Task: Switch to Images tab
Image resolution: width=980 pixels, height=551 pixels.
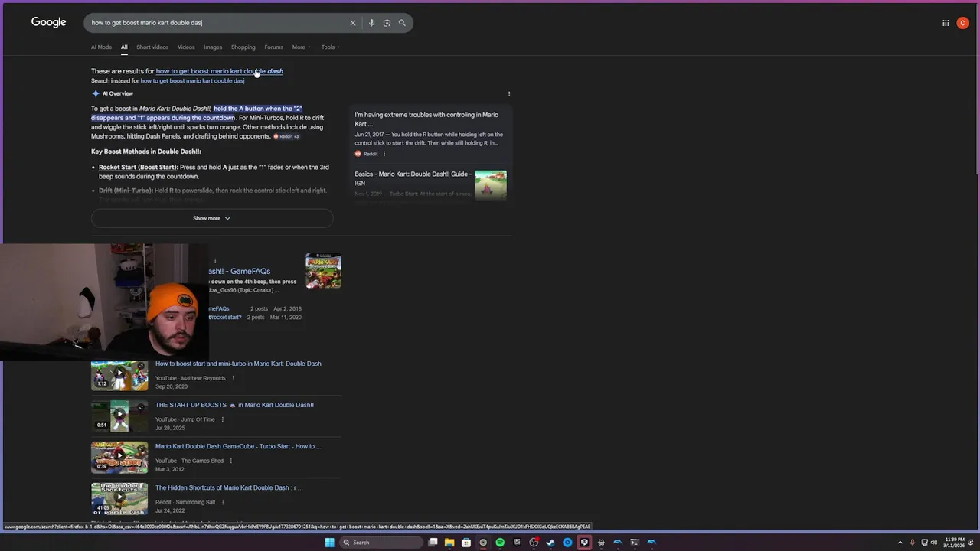Action: pos(213,47)
